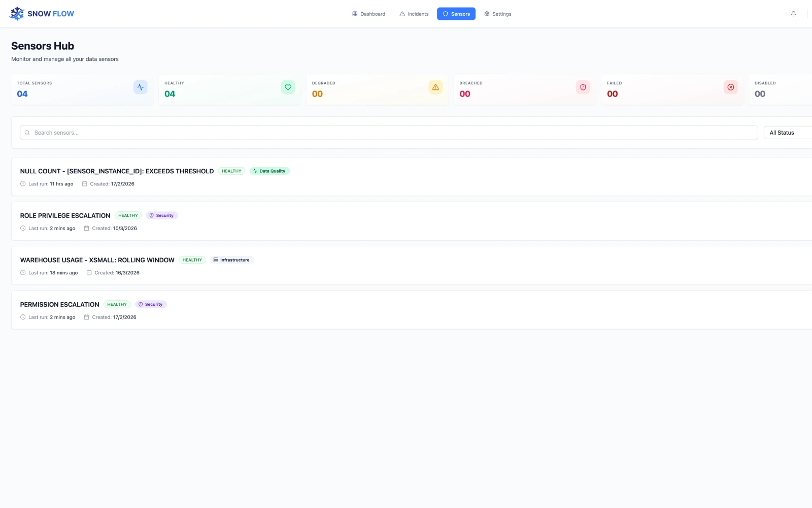Click "Monitor and manage all your data sensors"

65,59
